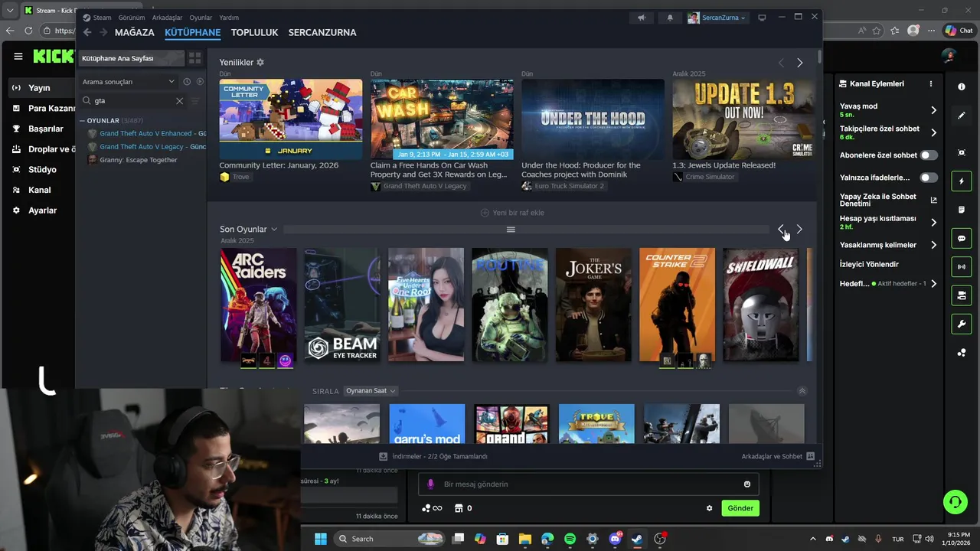Open ARC Raiders game cover
This screenshot has width=980, height=551.
[258, 305]
